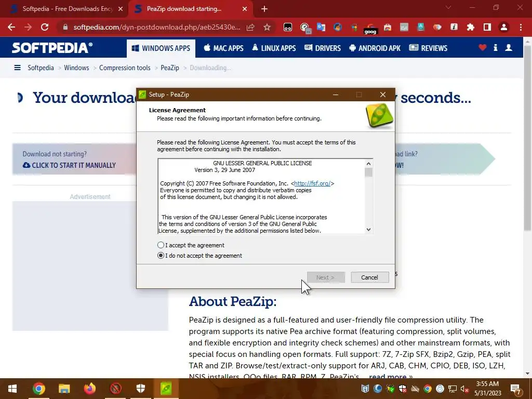Click the license text scroll-up arrow
This screenshot has height=399, width=532.
[x=368, y=164]
